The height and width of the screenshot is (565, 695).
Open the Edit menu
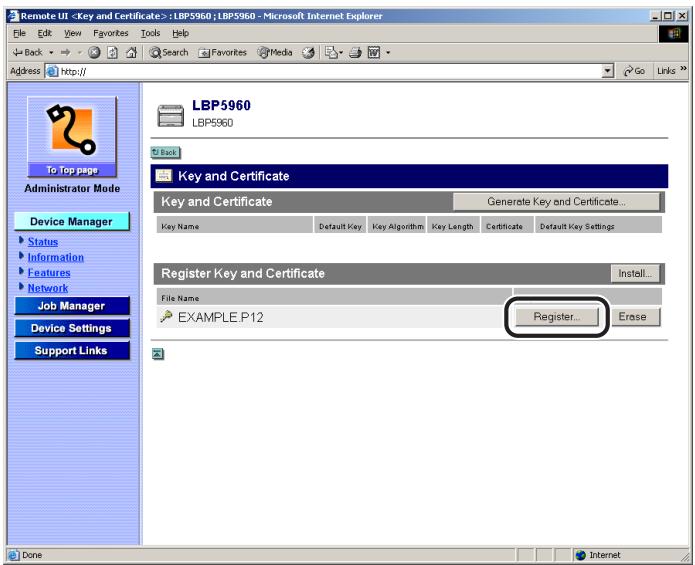pyautogui.click(x=44, y=33)
